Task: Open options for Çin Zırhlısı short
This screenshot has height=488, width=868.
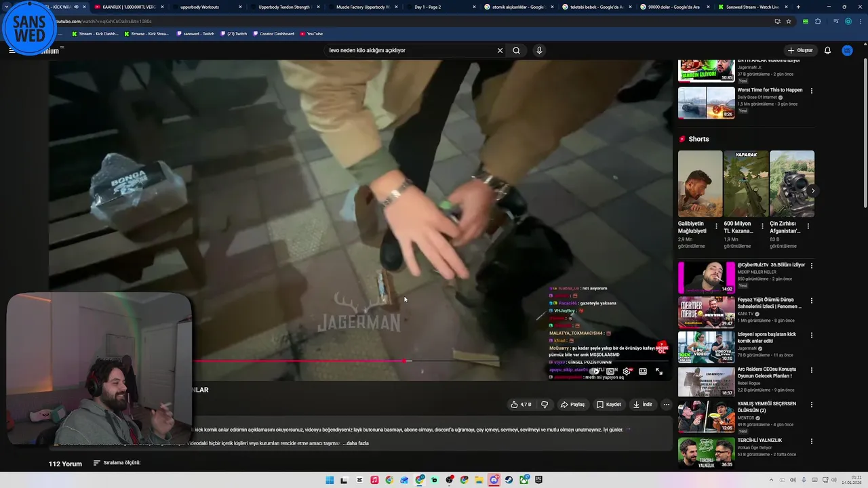Action: pos(808,226)
